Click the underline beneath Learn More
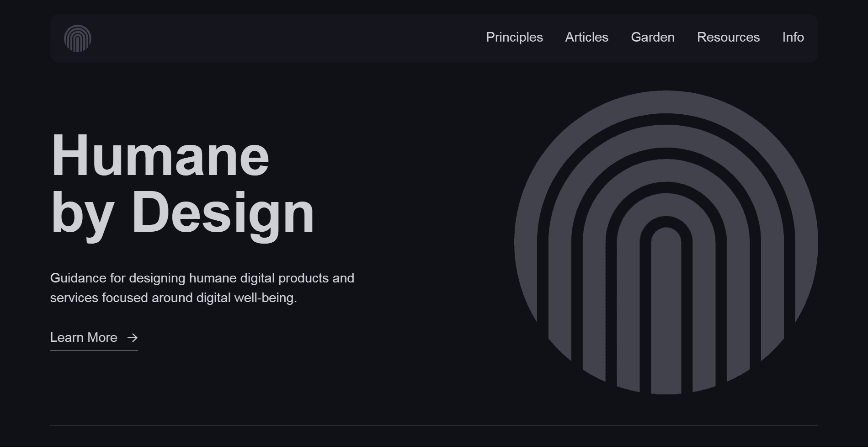 (x=94, y=351)
